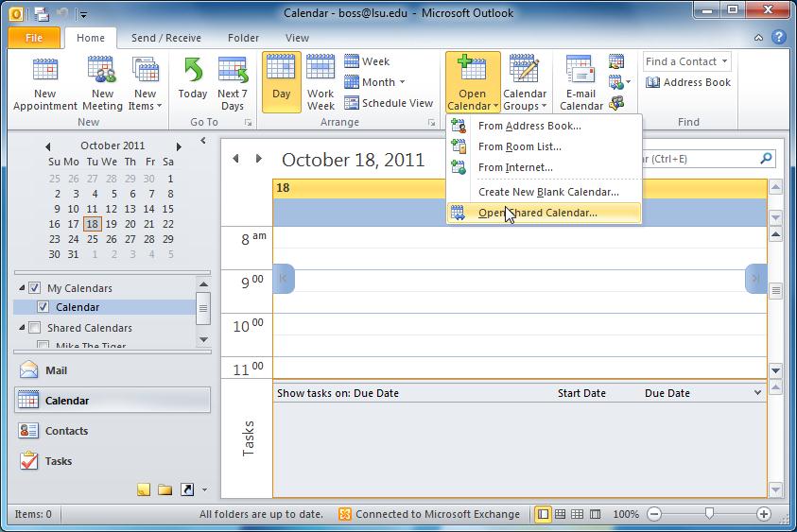Go to next month in date navigator
Image resolution: width=797 pixels, height=532 pixels.
[179, 146]
